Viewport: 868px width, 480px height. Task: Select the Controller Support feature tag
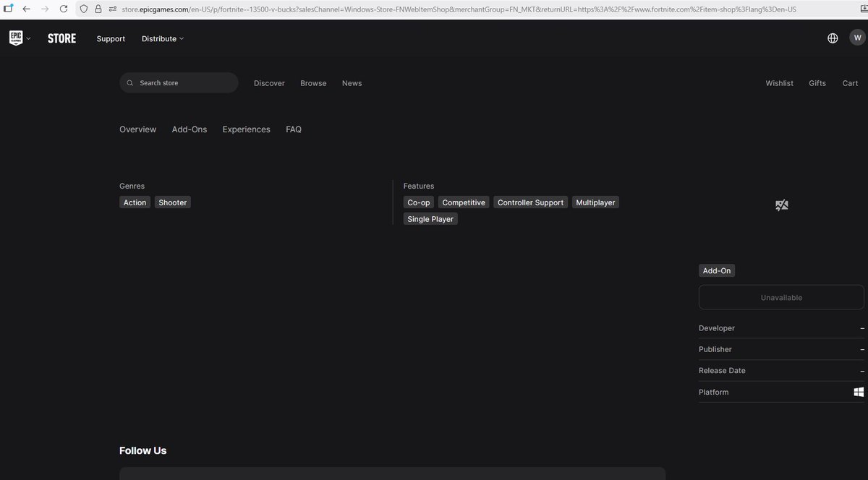(x=530, y=202)
